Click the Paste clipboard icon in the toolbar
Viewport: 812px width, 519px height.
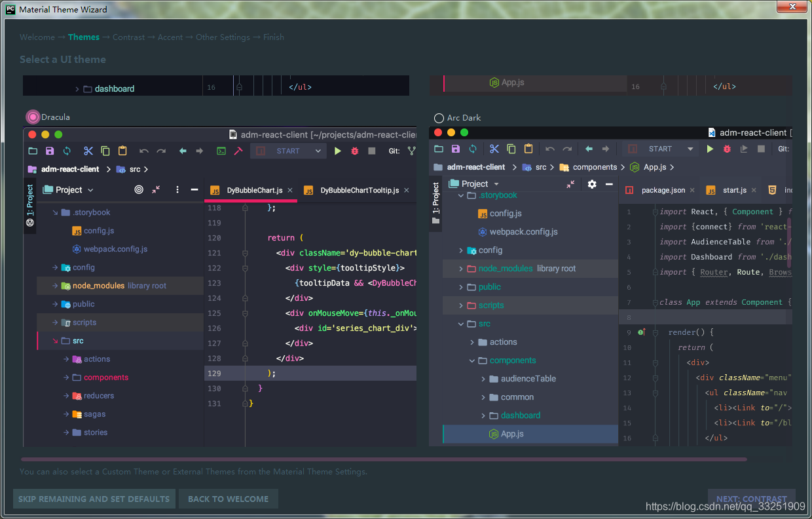pos(122,151)
